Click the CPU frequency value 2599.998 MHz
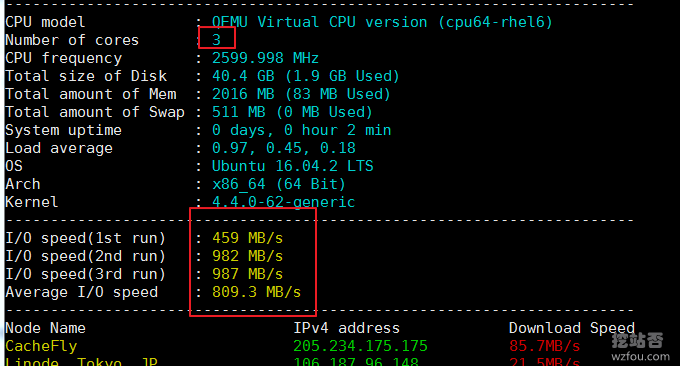Viewport: 680px width, 366px height. [x=265, y=58]
